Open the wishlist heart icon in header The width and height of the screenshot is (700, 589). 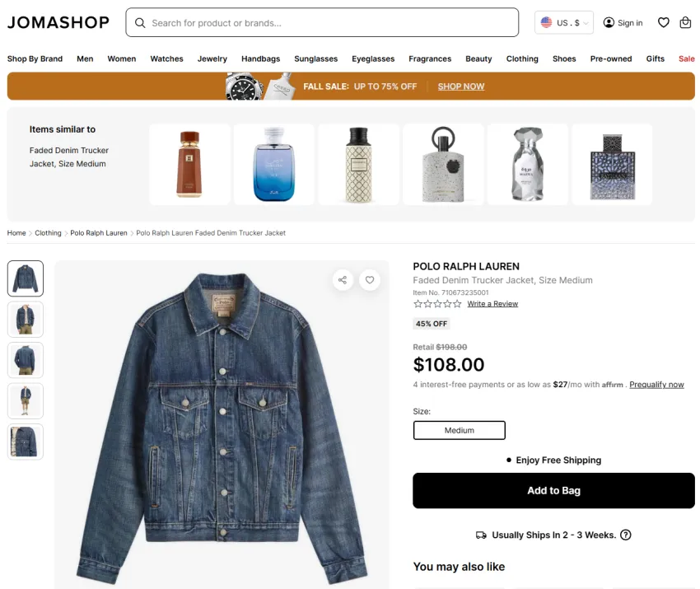[x=664, y=22]
